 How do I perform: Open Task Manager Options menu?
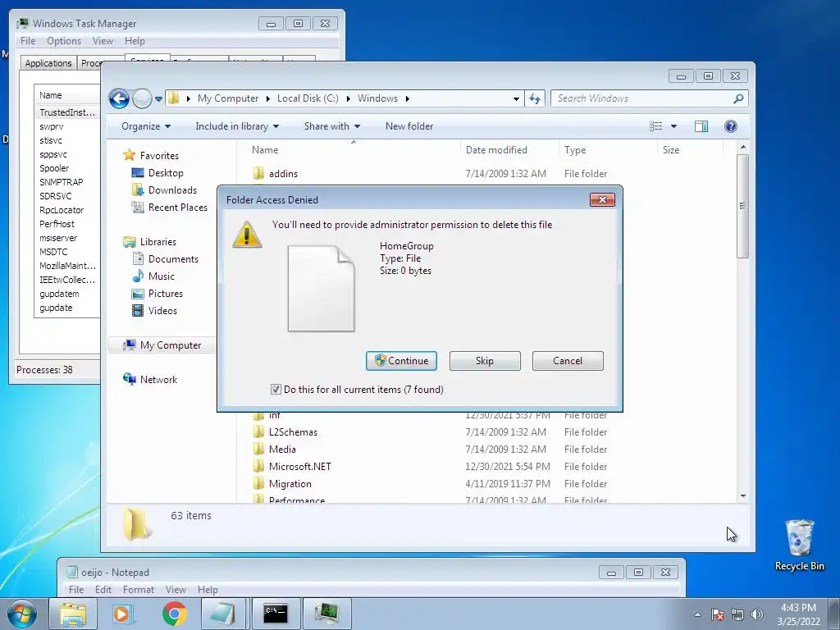point(64,41)
